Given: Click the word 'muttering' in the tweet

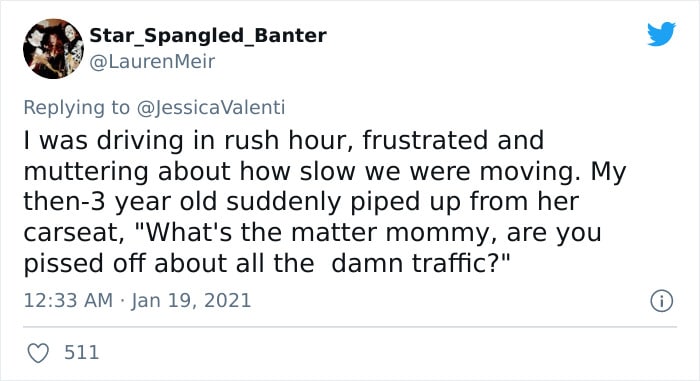Looking at the screenshot, I should (x=86, y=172).
